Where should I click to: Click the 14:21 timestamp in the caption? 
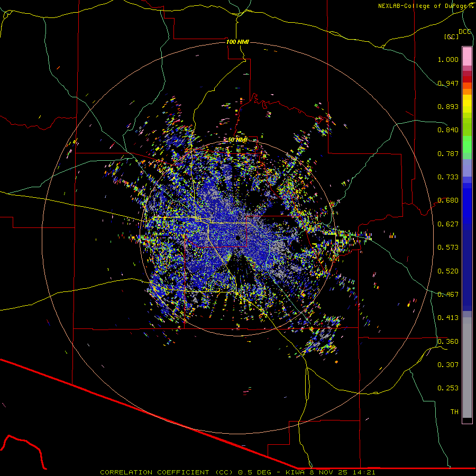(x=364, y=472)
